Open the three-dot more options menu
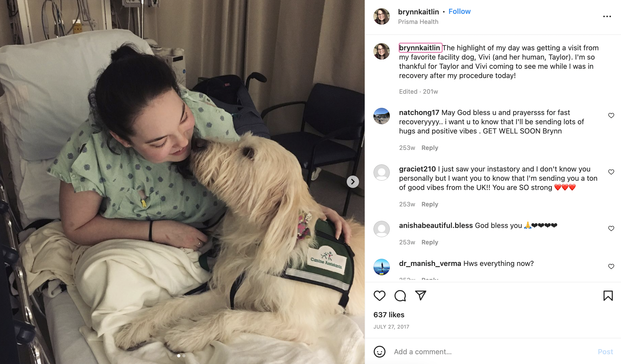Image resolution: width=621 pixels, height=364 pixels. 607,16
